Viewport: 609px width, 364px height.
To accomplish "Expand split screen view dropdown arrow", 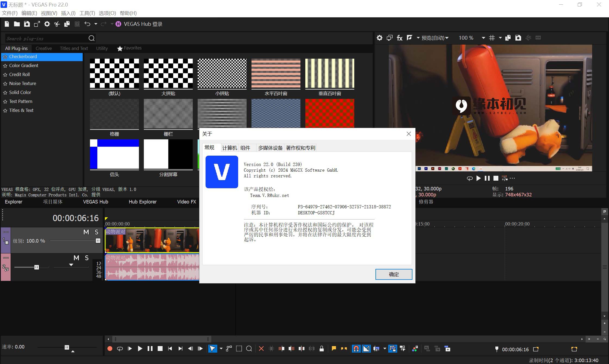I will coord(418,38).
